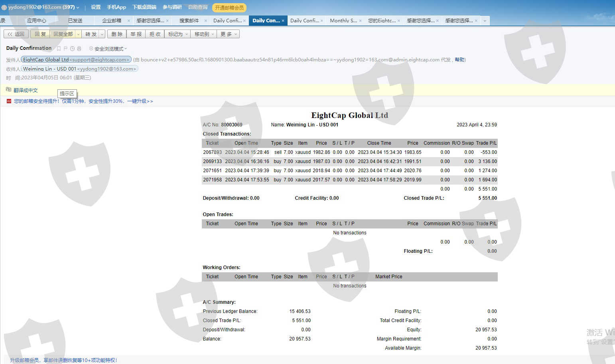
Task: Switch to the Monthly S... tab
Action: click(x=343, y=21)
